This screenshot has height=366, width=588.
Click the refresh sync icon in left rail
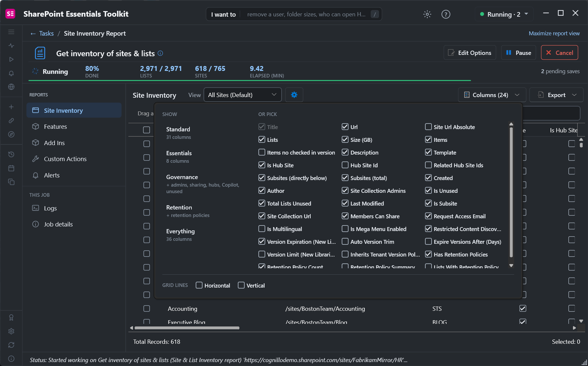[11, 345]
